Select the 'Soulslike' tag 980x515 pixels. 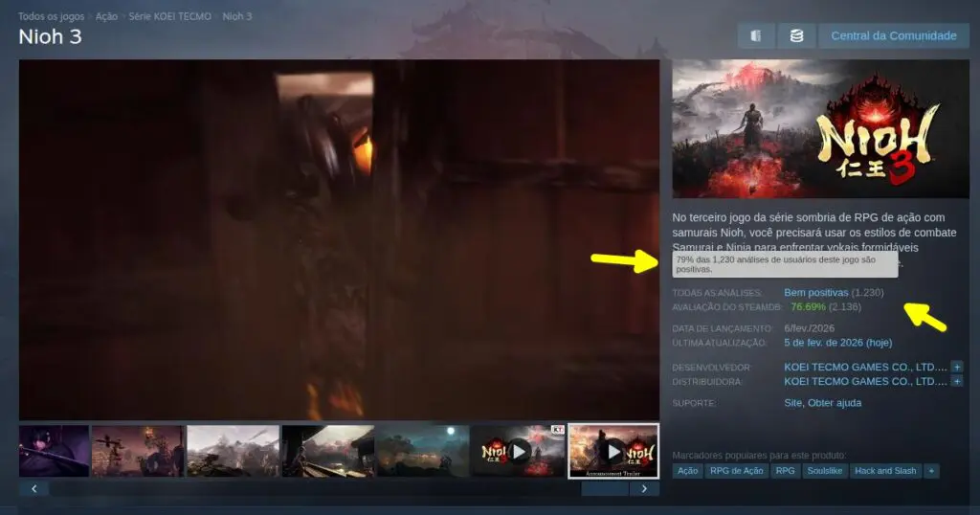(824, 471)
